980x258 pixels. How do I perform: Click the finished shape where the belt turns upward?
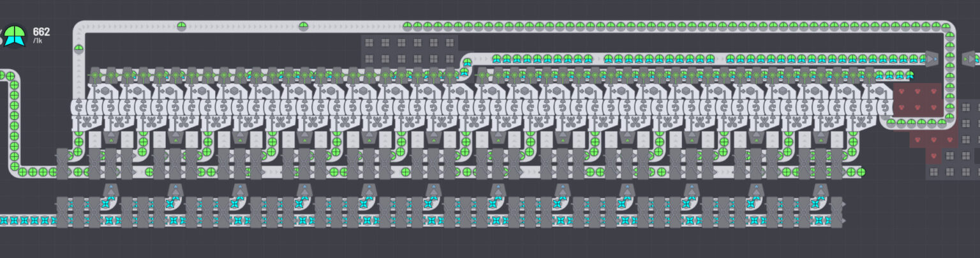coord(466,63)
